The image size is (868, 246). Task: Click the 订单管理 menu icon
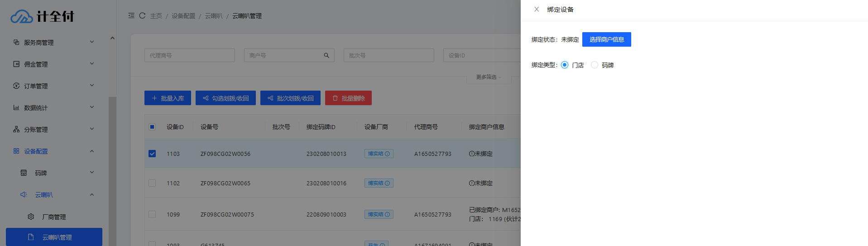point(16,86)
